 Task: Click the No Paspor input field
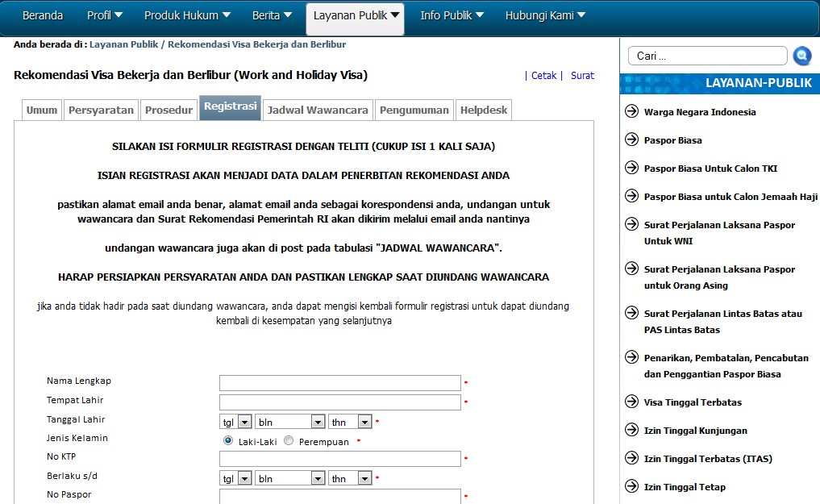coord(340,496)
